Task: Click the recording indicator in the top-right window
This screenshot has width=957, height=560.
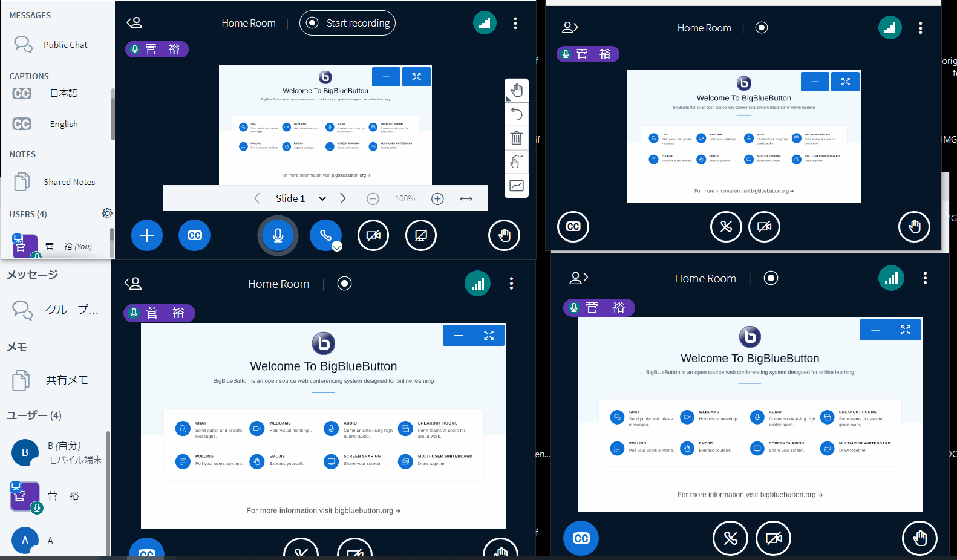Action: coord(762,27)
